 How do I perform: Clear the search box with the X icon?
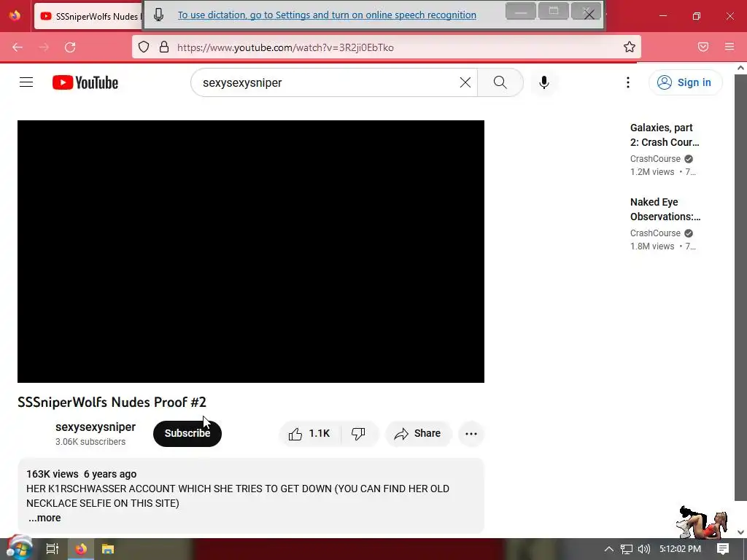[465, 82]
